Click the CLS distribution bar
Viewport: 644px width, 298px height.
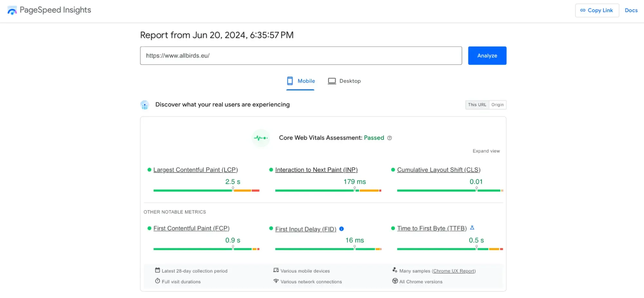point(450,191)
